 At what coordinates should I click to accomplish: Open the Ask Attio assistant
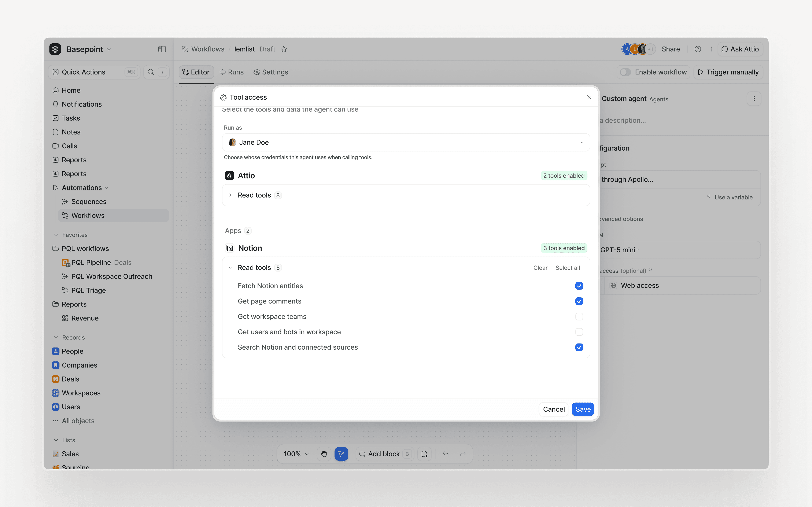coord(740,49)
